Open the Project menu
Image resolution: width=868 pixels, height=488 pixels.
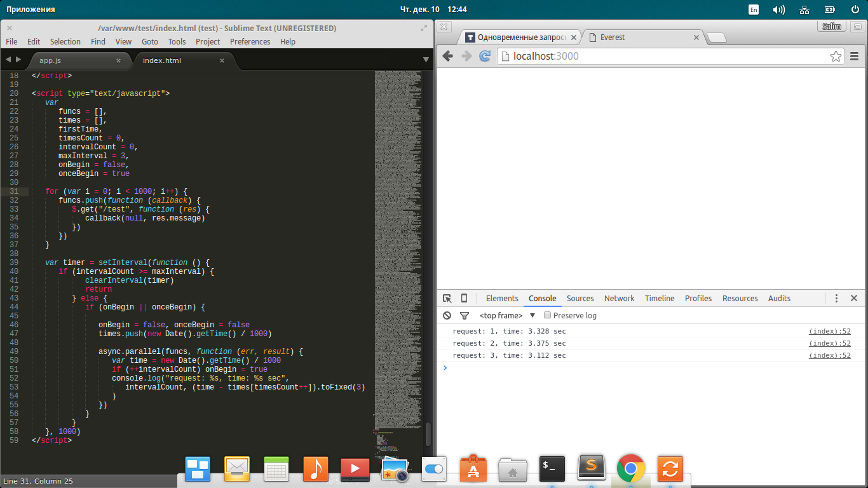coord(208,41)
